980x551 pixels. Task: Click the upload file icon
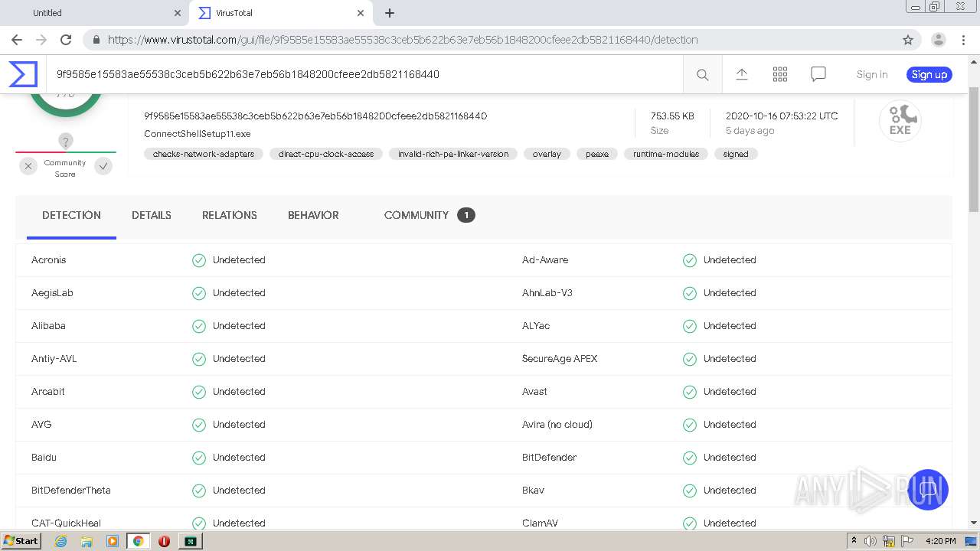pyautogui.click(x=741, y=74)
